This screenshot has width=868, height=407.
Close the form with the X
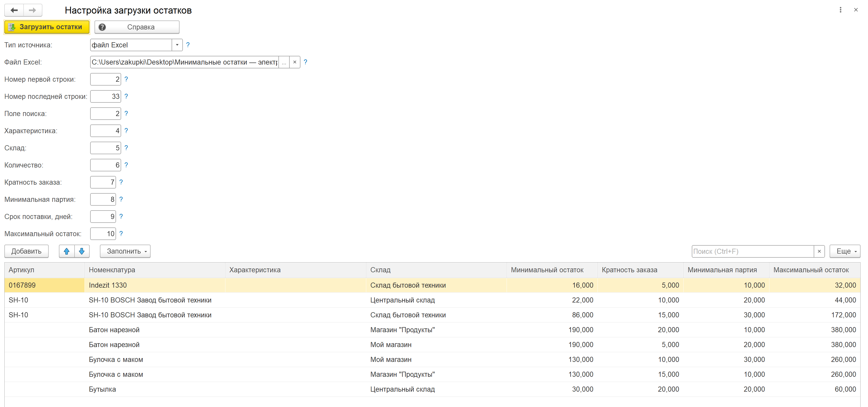856,10
